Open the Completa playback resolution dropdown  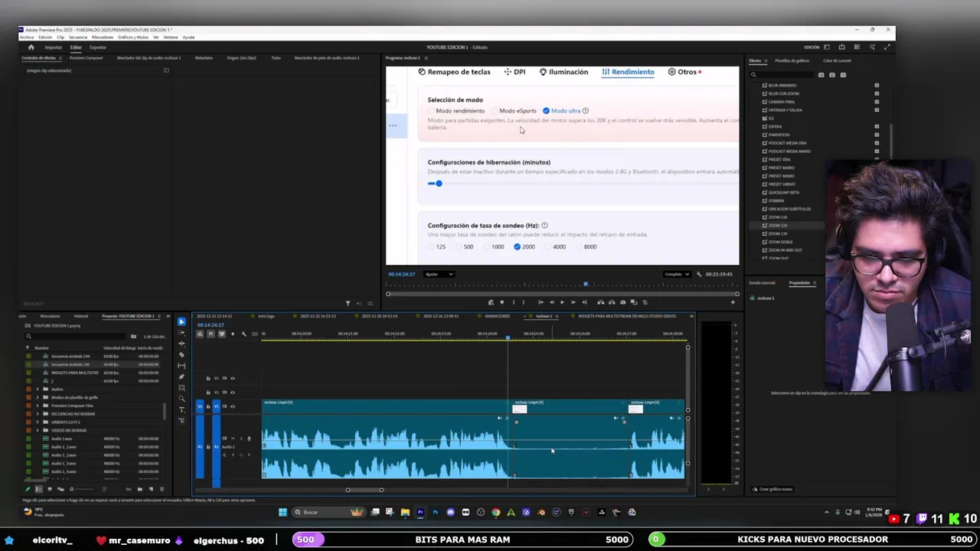point(677,274)
